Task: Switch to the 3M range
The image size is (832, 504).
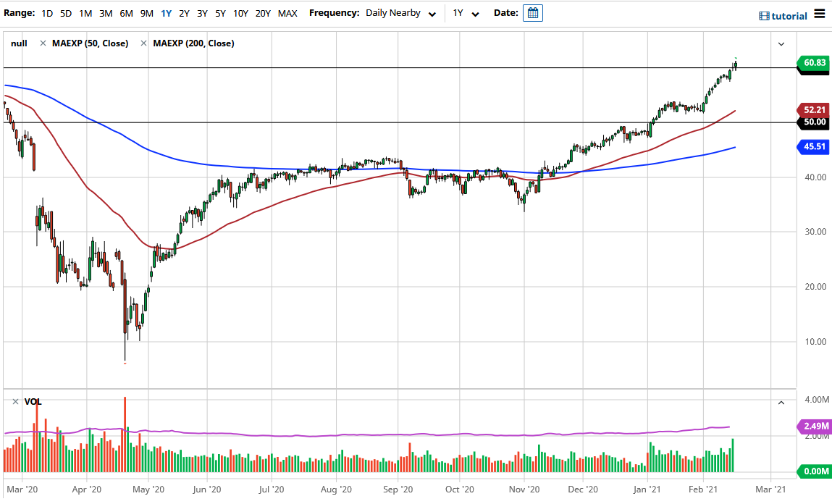Action: 106,13
